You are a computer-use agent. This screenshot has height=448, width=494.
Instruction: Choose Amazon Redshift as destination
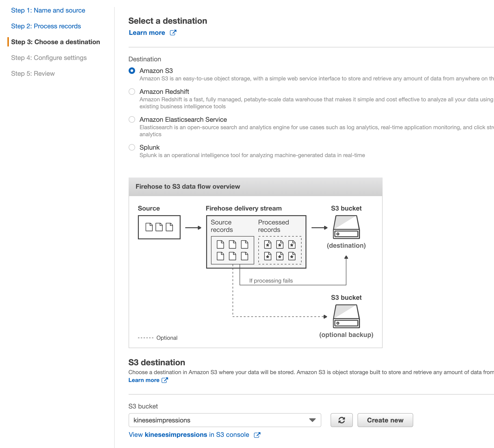point(132,92)
